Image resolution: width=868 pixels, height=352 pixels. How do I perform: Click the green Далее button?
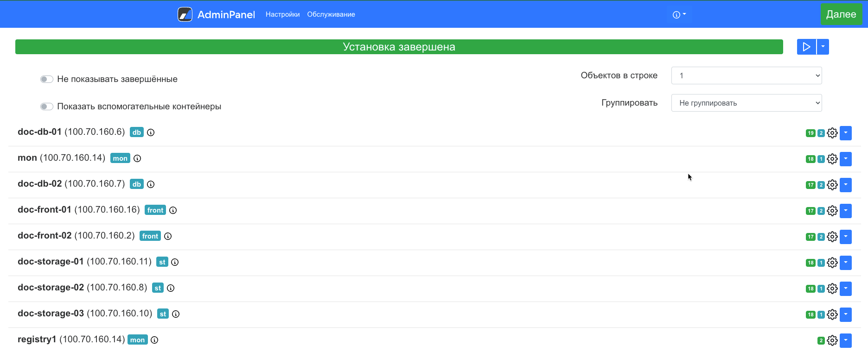pyautogui.click(x=841, y=14)
